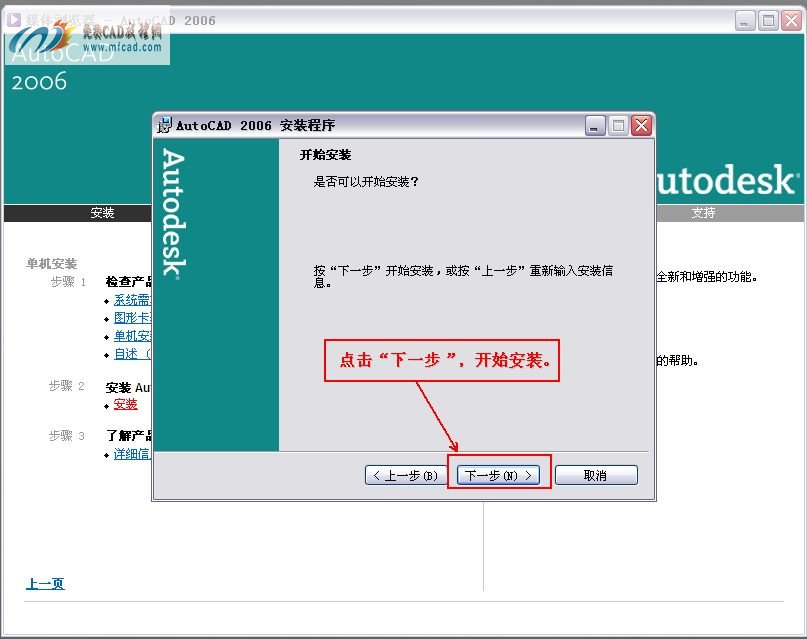Click the 步骤 3 label
Viewport: 807px width, 639px height.
(66, 436)
